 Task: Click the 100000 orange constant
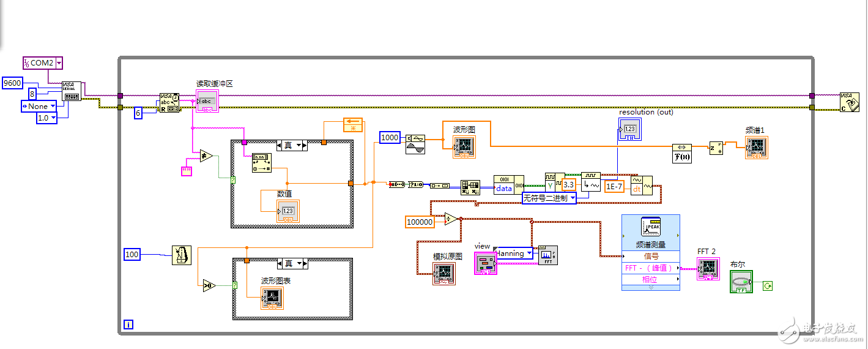tap(420, 222)
